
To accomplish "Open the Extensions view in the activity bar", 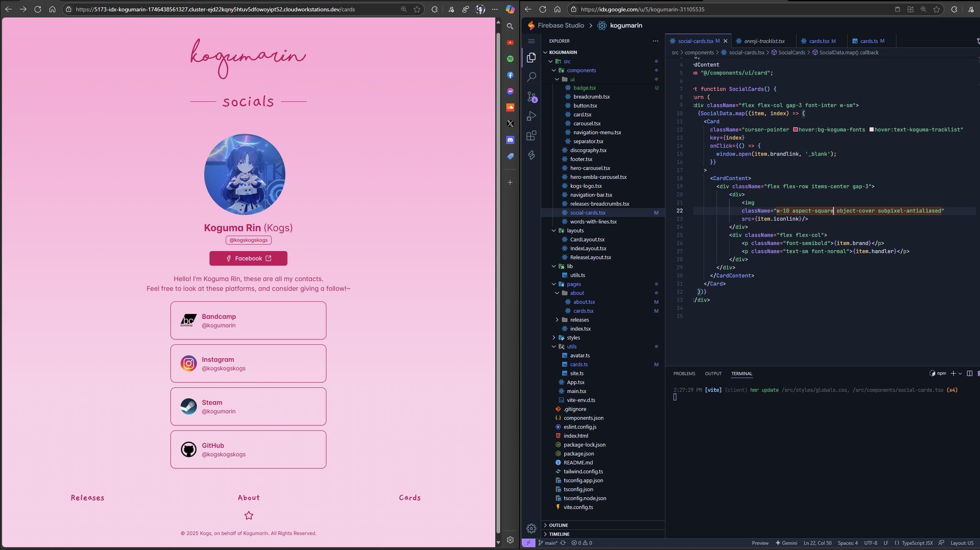I will [x=531, y=136].
